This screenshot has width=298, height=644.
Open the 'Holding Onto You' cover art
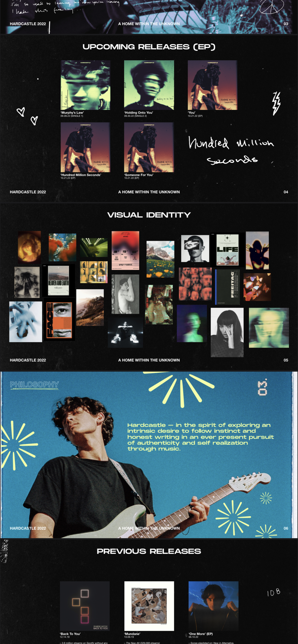click(149, 85)
